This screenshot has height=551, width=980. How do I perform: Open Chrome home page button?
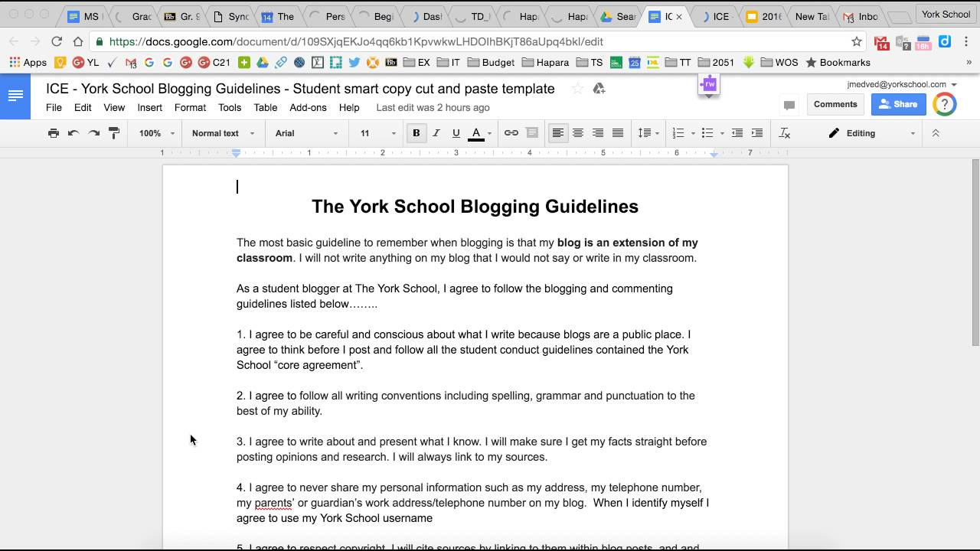click(x=78, y=41)
